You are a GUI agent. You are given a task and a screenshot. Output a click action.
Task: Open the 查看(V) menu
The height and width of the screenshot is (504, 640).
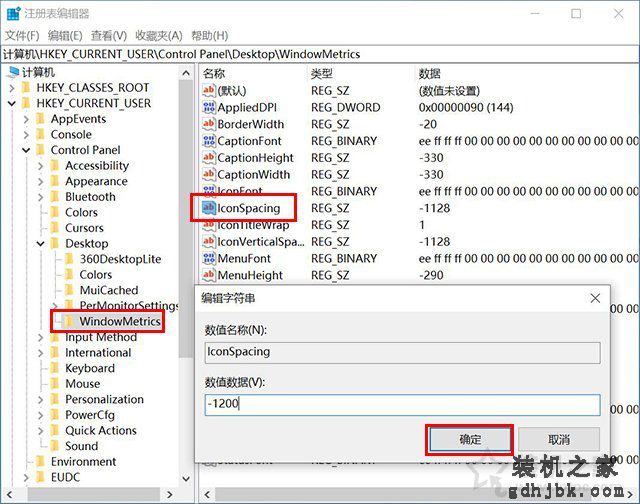pos(109,36)
